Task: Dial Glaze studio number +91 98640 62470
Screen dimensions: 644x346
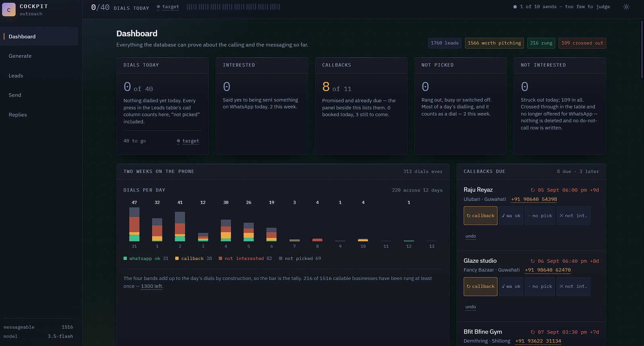Action: pos(548,270)
